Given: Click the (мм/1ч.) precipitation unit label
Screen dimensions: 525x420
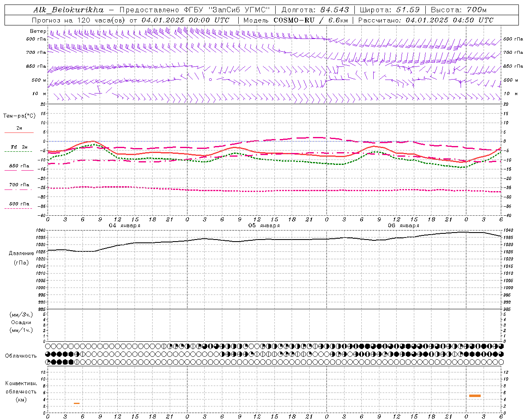Looking at the screenshot, I should (x=21, y=330).
